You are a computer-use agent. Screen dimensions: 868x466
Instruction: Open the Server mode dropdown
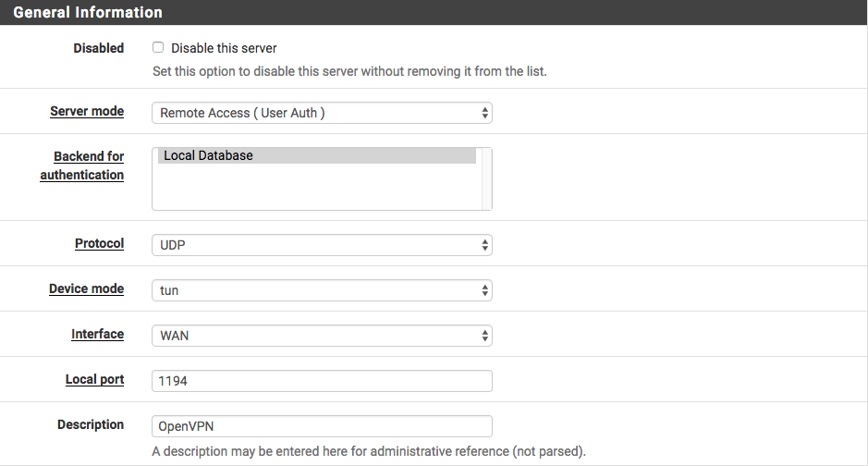click(321, 113)
